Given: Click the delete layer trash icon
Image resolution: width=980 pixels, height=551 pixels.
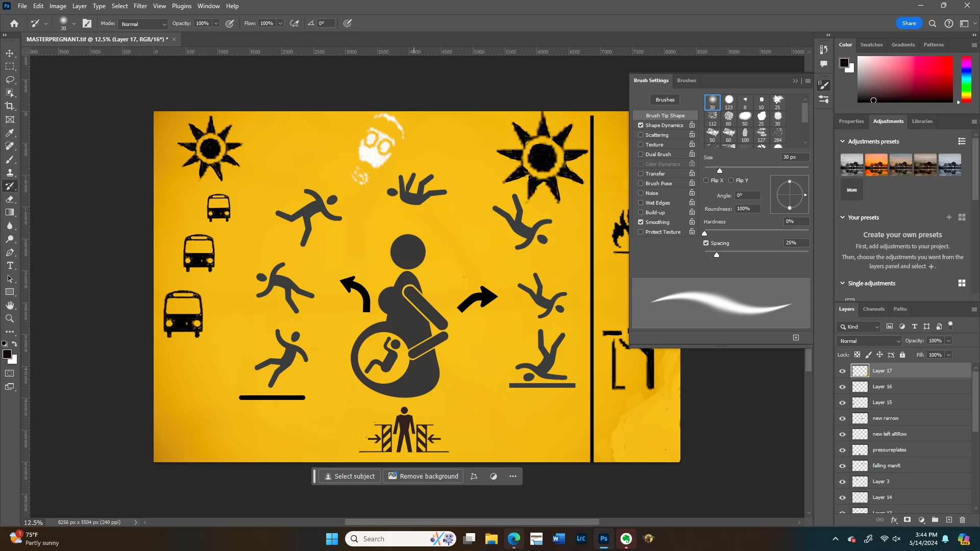Looking at the screenshot, I should 962,520.
